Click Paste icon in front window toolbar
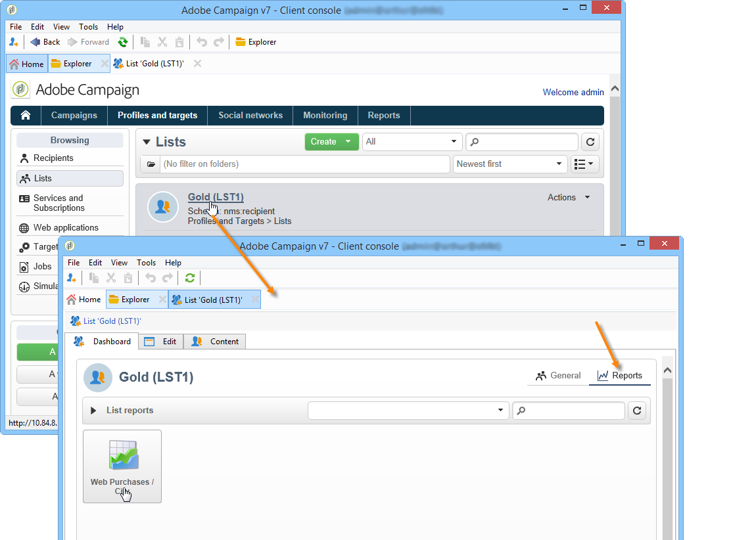The height and width of the screenshot is (540, 756). [x=128, y=277]
